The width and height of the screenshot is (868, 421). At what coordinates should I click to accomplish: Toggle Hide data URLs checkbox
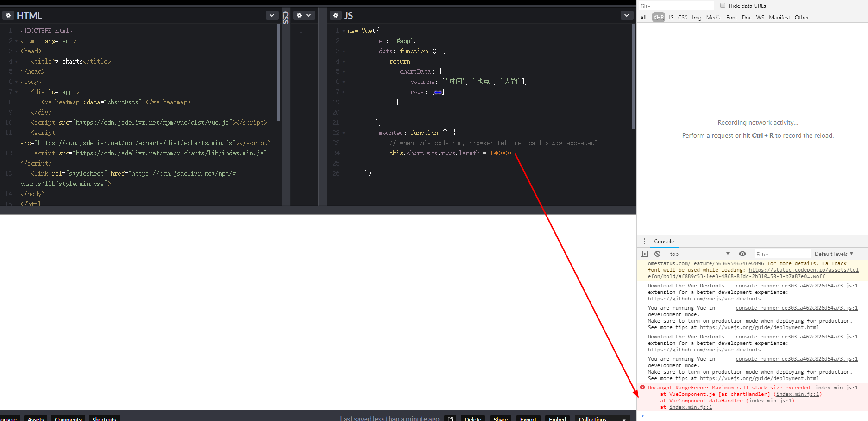click(723, 6)
